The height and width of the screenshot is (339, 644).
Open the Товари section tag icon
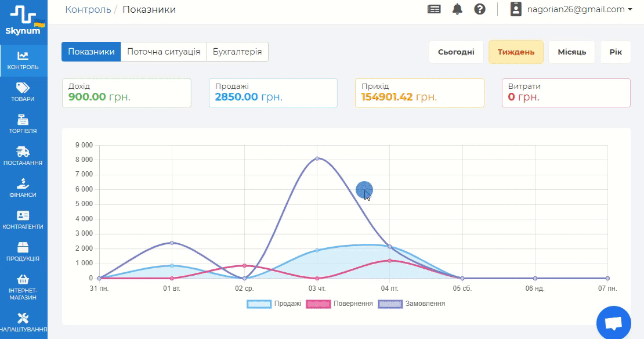coord(23,88)
